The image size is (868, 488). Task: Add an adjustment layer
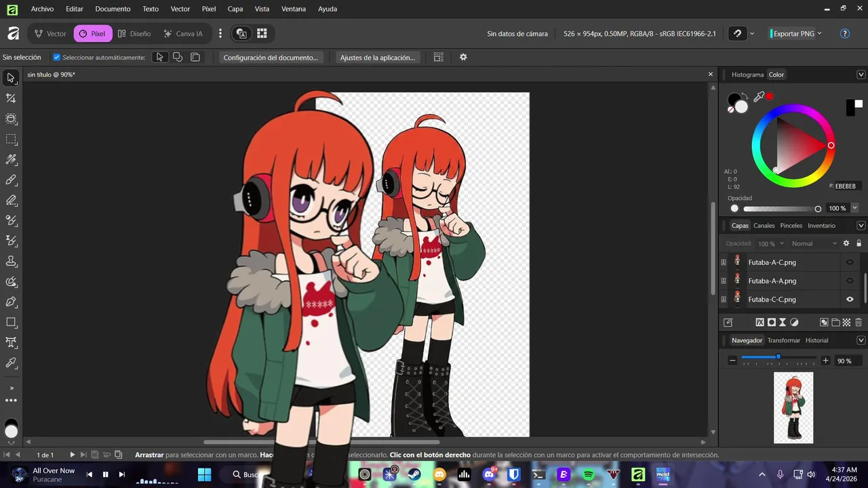[794, 323]
